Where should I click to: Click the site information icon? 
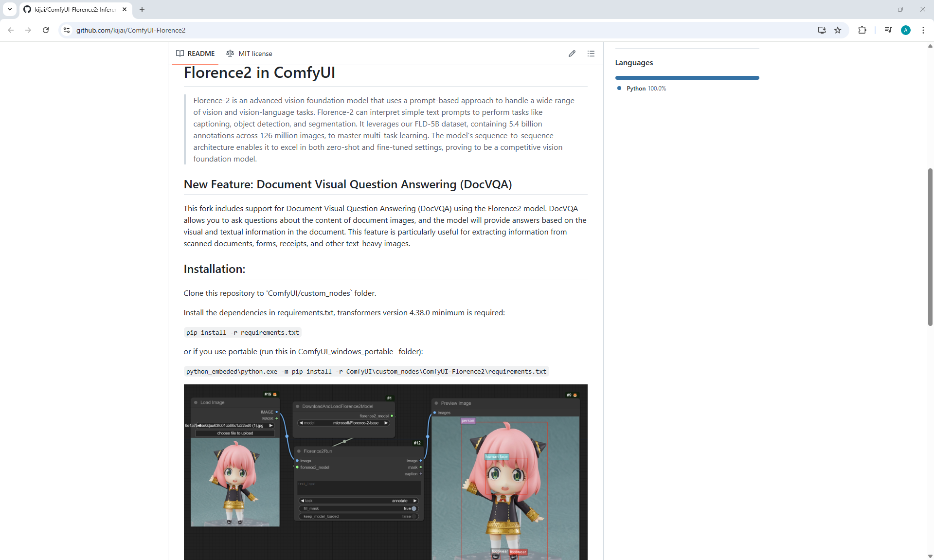pyautogui.click(x=67, y=30)
